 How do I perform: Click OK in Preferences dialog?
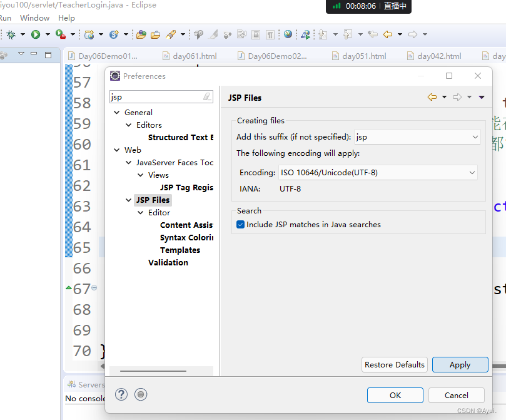pos(395,396)
